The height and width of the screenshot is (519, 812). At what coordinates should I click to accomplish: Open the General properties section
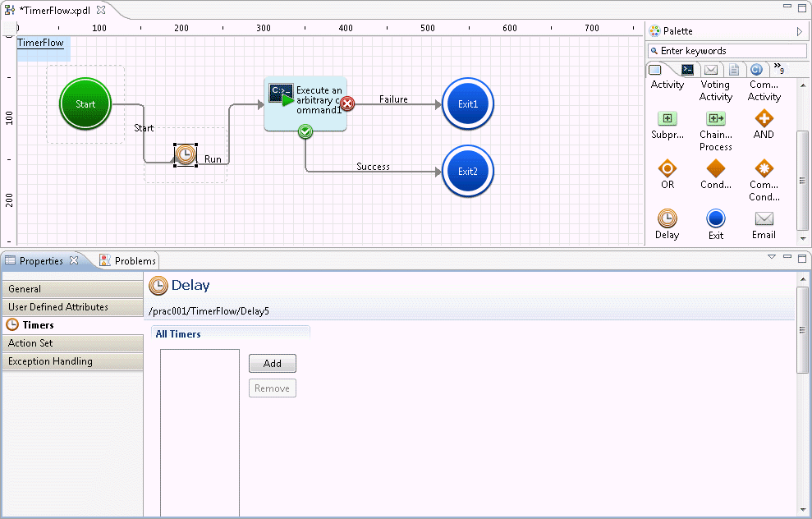72,289
